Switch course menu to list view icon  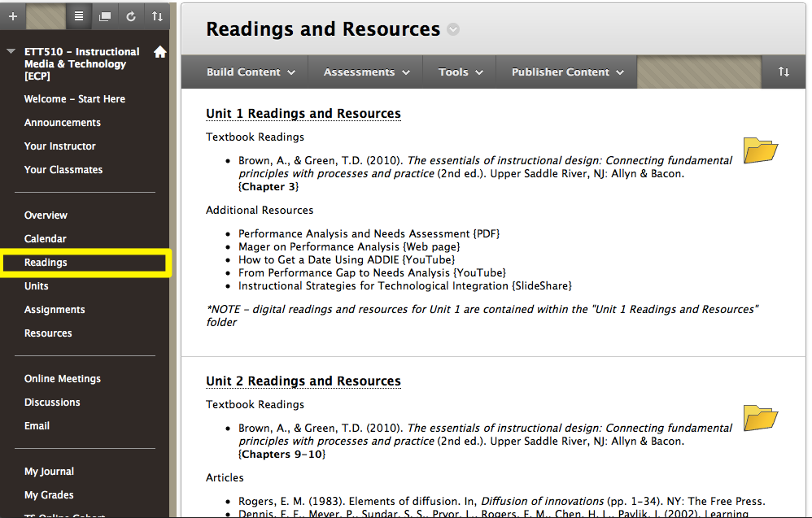coord(79,16)
